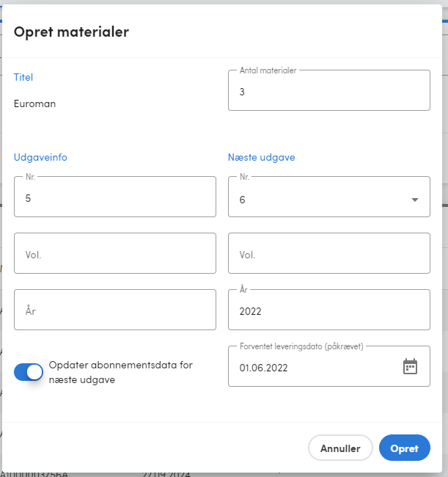This screenshot has width=448, height=477.
Task: Click the Opret materialer dialog heading
Action: [71, 32]
